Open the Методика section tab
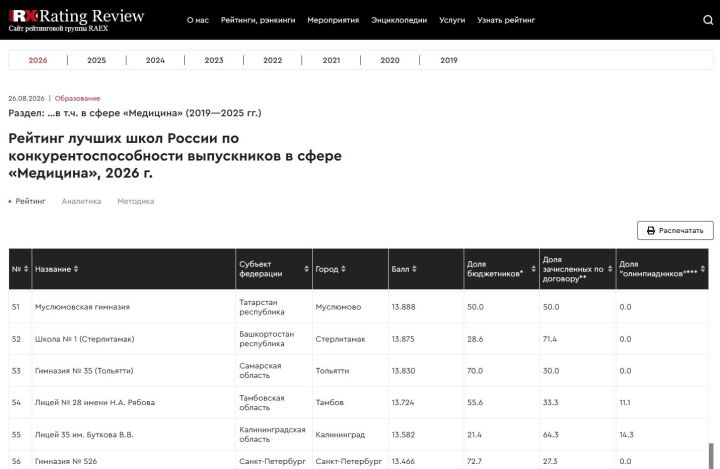Viewport: 720px width, 469px height. point(136,201)
